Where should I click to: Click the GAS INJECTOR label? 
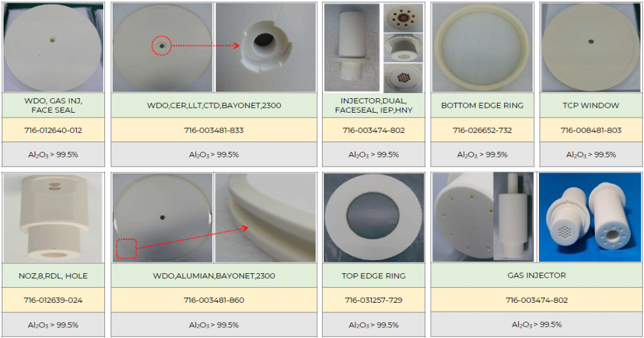[536, 276]
